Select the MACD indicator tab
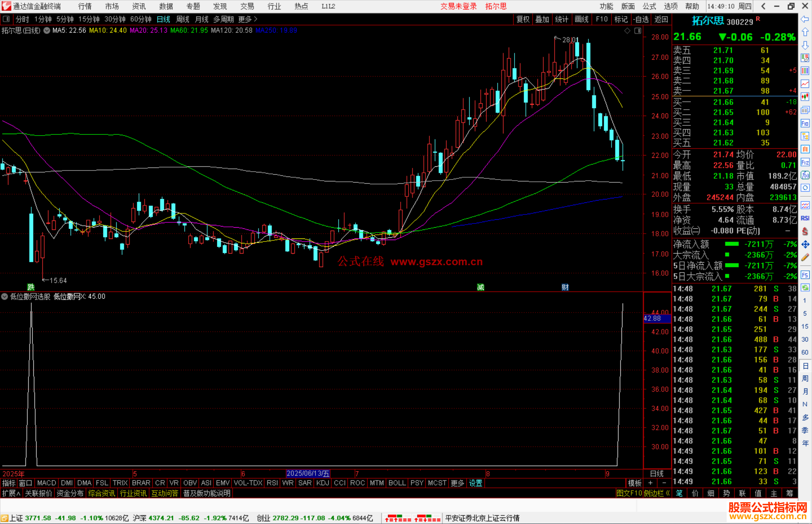 tap(47, 483)
